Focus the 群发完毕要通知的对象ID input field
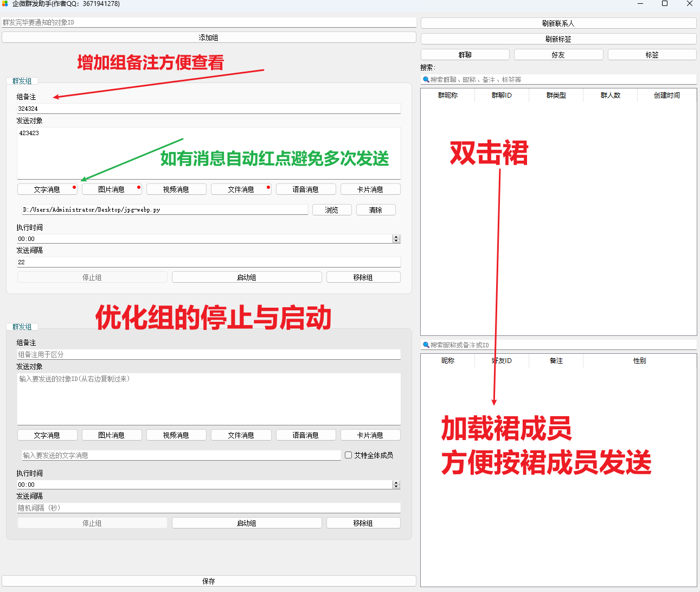 pyautogui.click(x=209, y=23)
